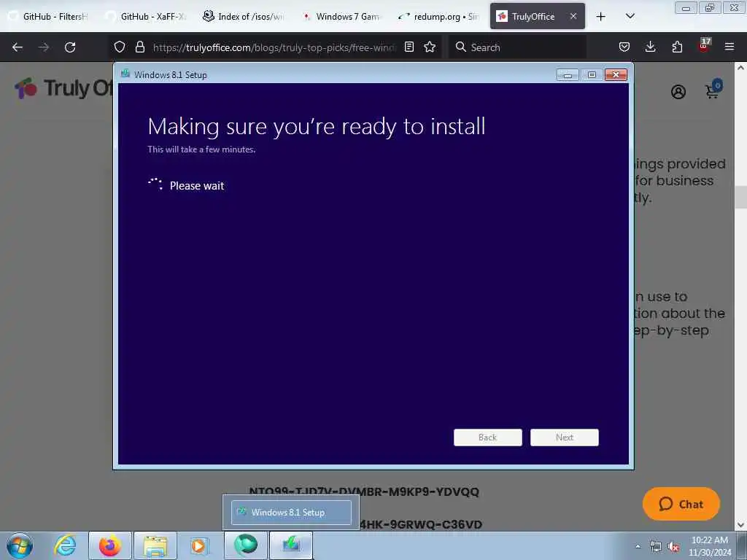Click the webpage scrollbar up arrow
Viewport: 747px width, 560px height.
pos(741,68)
